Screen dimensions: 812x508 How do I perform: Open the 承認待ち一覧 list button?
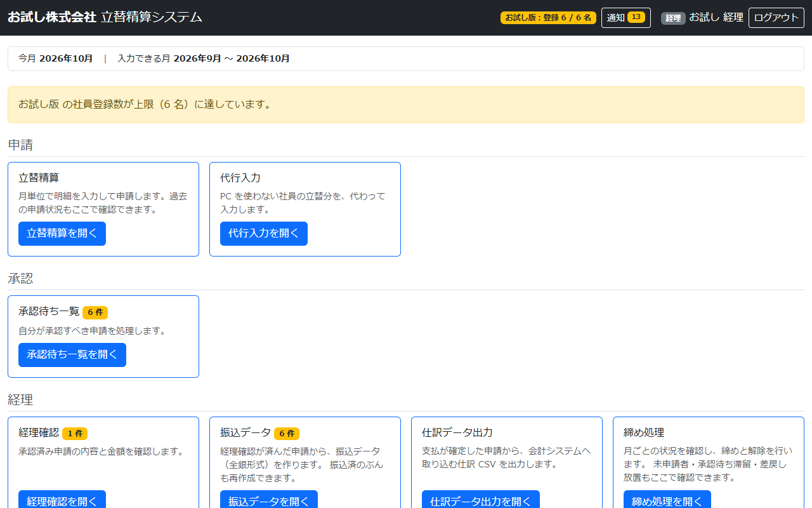(x=72, y=355)
